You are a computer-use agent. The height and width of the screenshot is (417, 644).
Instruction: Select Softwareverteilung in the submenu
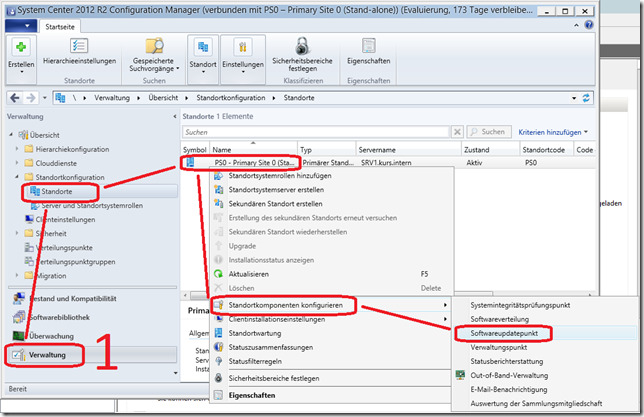click(499, 319)
